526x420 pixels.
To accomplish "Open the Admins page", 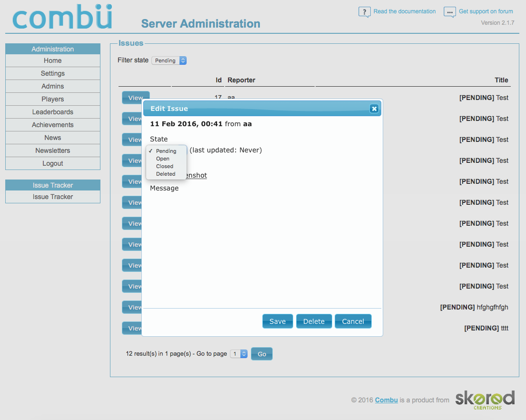I will [x=53, y=86].
